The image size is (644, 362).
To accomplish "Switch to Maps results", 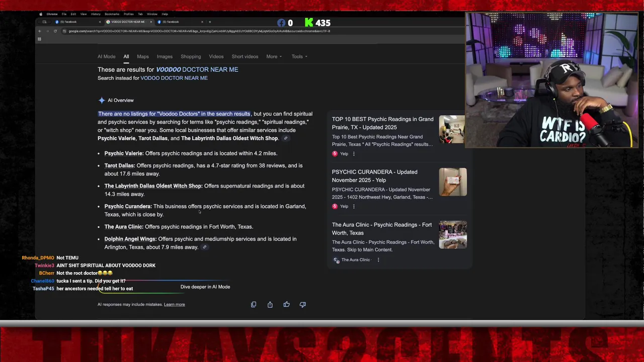I will tap(143, 56).
